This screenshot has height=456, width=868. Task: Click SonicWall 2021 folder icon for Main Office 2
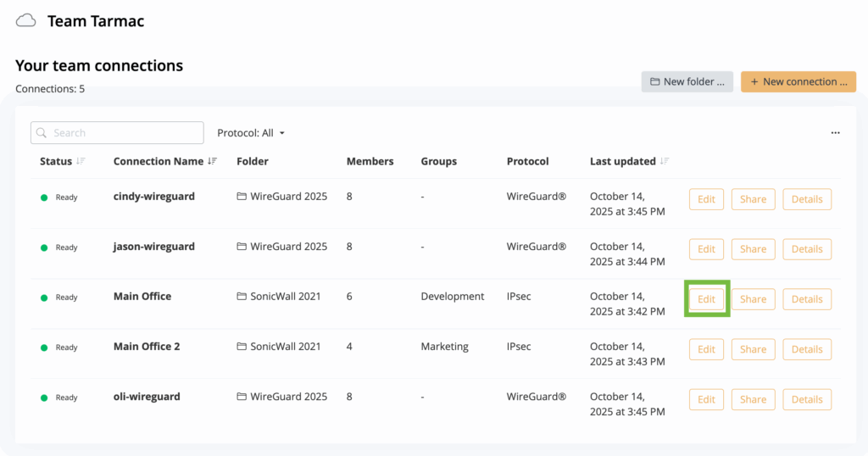[242, 347]
